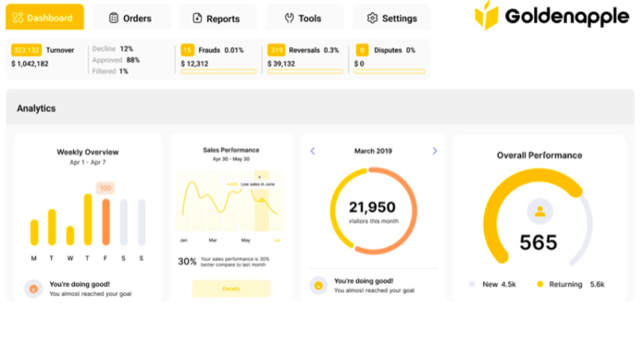The width and height of the screenshot is (644, 346).
Task: Click the Frauds progress bar
Action: click(x=218, y=72)
